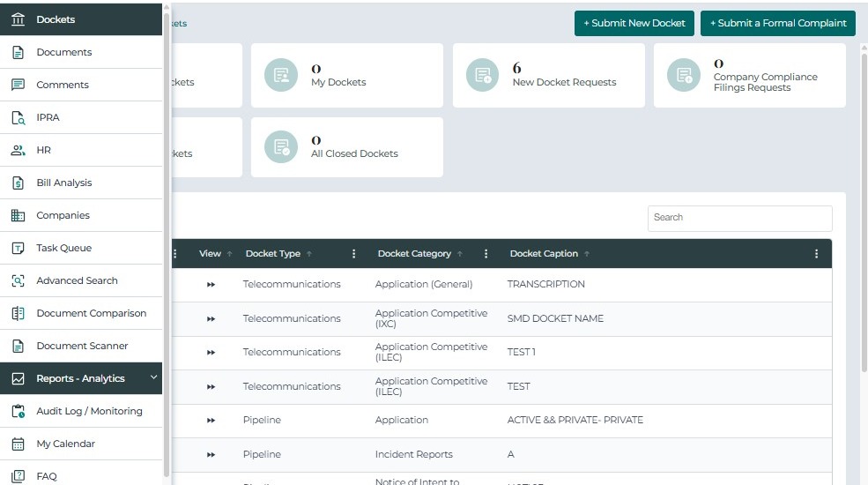Sort by the Docket Caption column arrow
Image resolution: width=868 pixels, height=485 pixels.
pyautogui.click(x=587, y=254)
